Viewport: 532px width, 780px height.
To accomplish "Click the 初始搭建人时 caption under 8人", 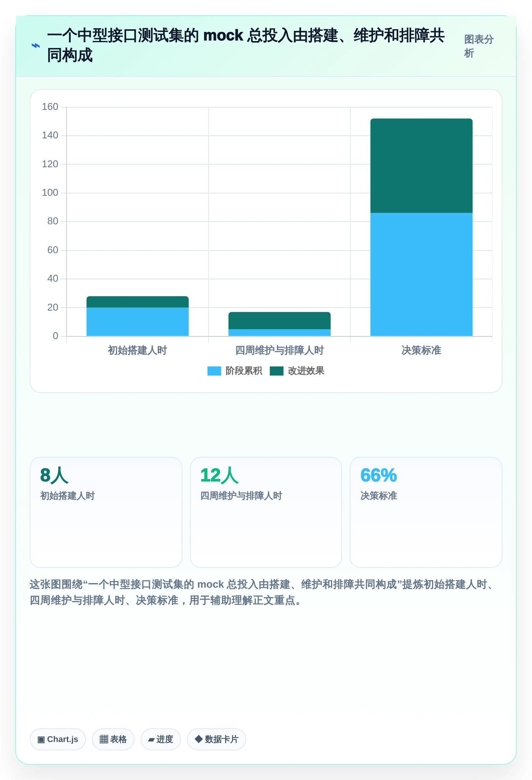I will point(67,496).
